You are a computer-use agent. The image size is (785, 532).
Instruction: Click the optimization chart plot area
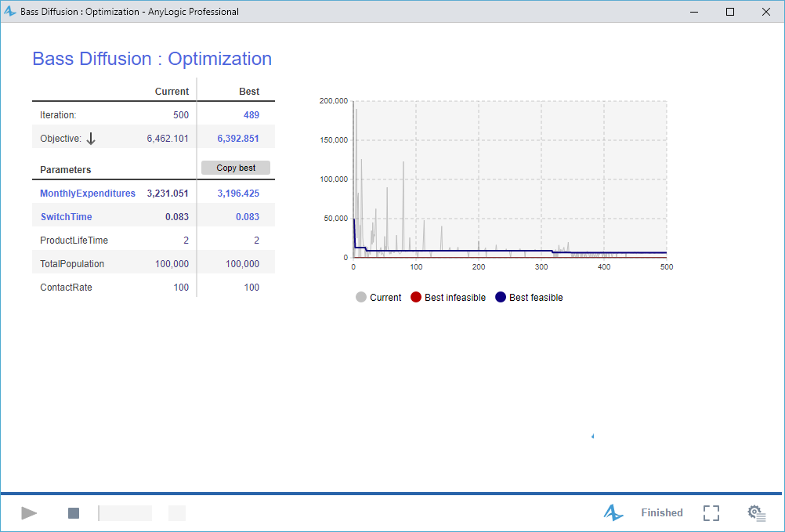tap(509, 179)
